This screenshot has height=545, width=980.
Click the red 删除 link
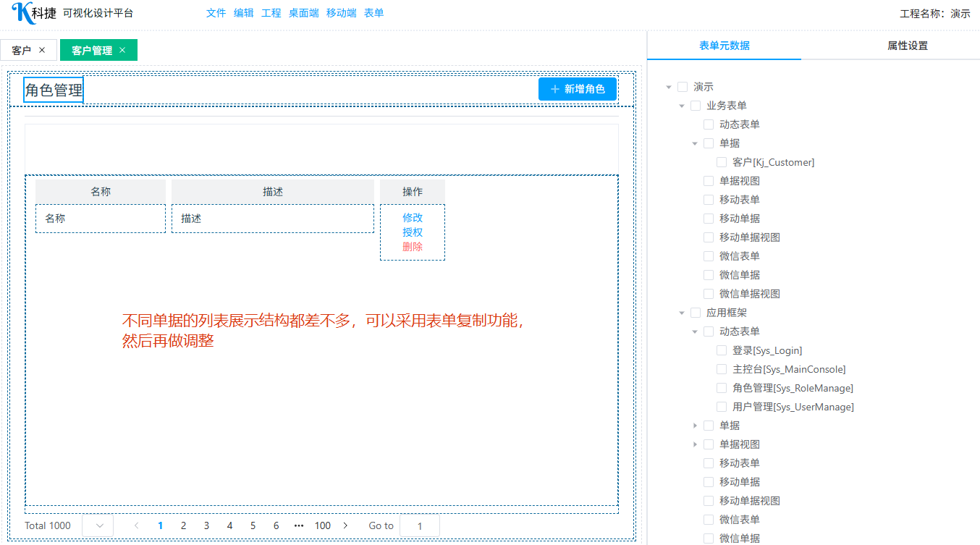click(413, 247)
